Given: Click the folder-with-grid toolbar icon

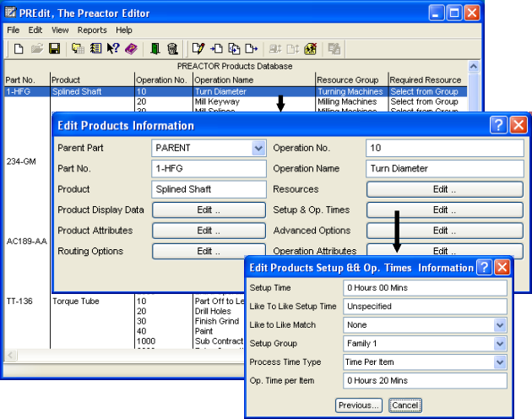Looking at the screenshot, I should 78,49.
